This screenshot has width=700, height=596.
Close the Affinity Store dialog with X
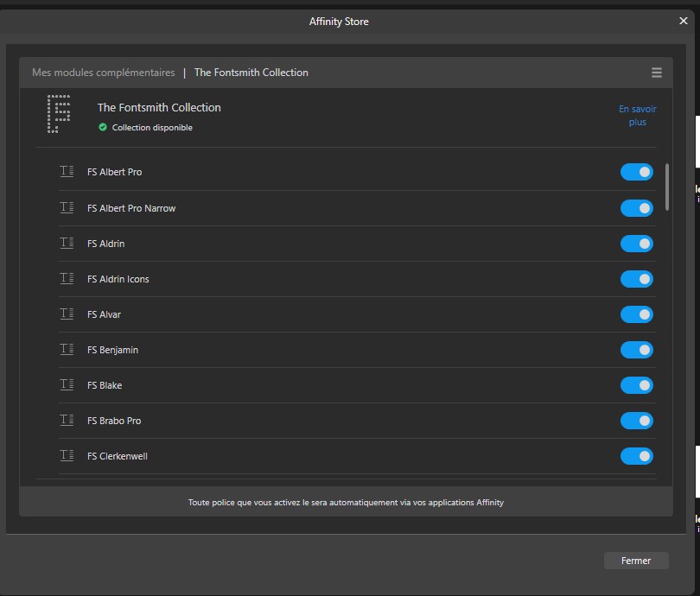coord(683,21)
